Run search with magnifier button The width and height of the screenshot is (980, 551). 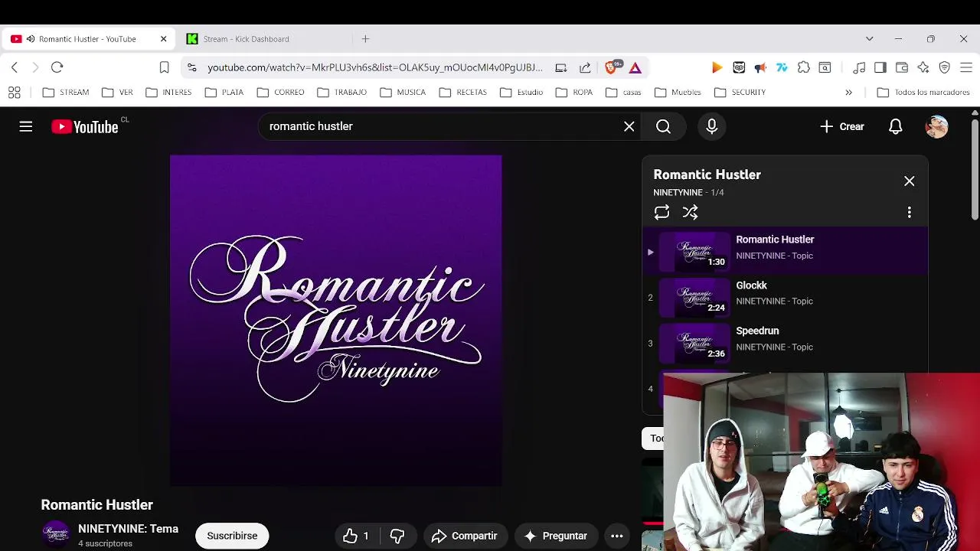pyautogui.click(x=663, y=126)
